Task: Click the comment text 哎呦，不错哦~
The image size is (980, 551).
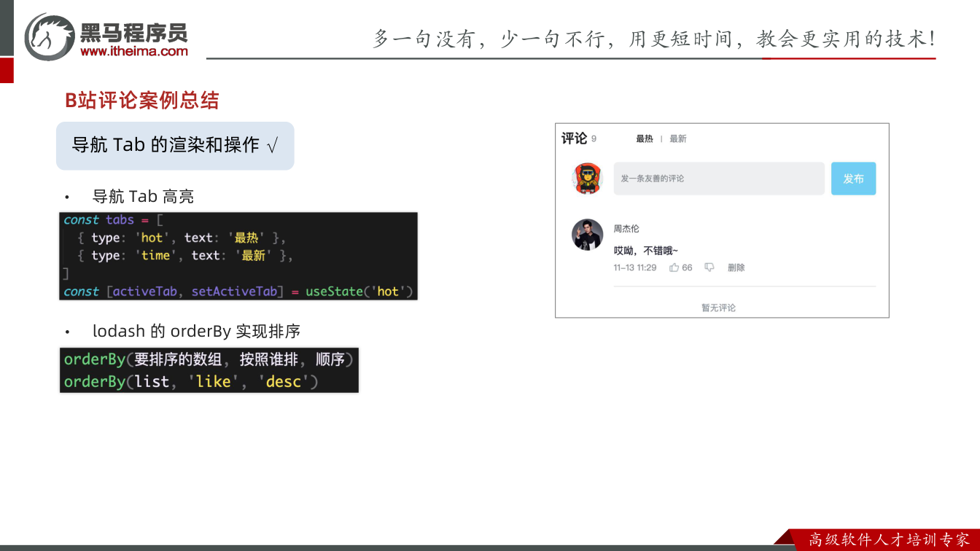Action: tap(646, 250)
